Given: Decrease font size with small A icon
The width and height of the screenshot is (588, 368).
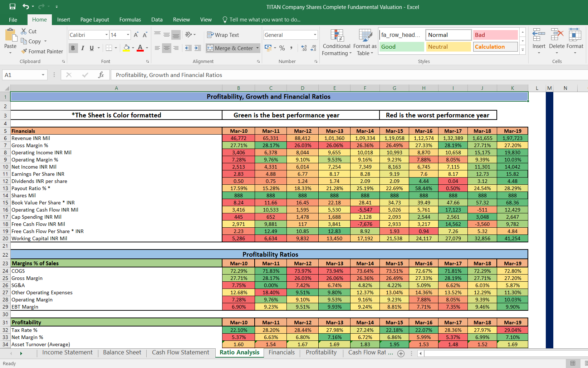Looking at the screenshot, I should click(145, 35).
